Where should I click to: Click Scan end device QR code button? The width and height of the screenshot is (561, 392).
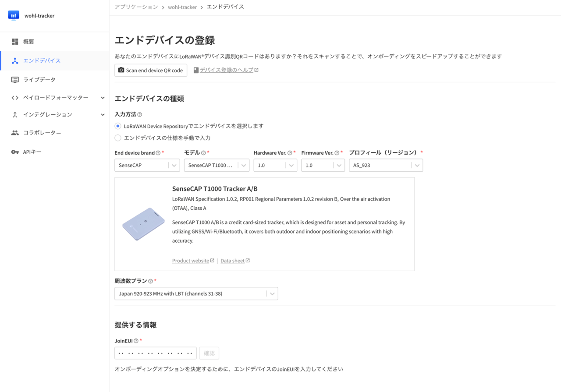click(150, 70)
